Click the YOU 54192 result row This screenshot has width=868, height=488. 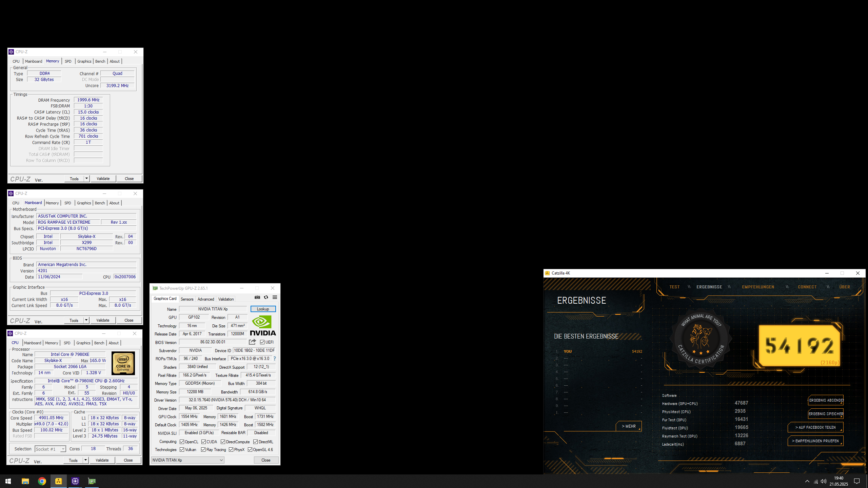599,351
